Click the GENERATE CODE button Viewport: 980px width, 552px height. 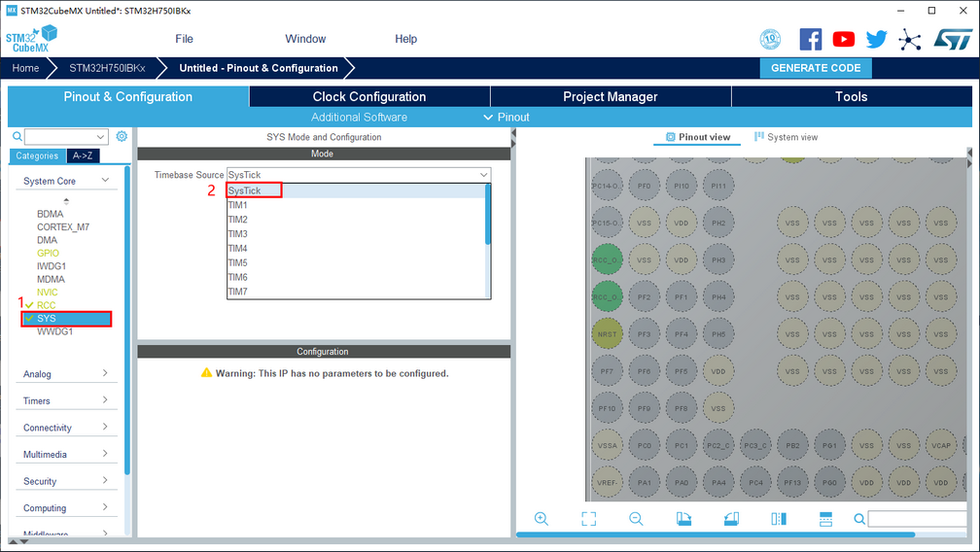pyautogui.click(x=816, y=68)
